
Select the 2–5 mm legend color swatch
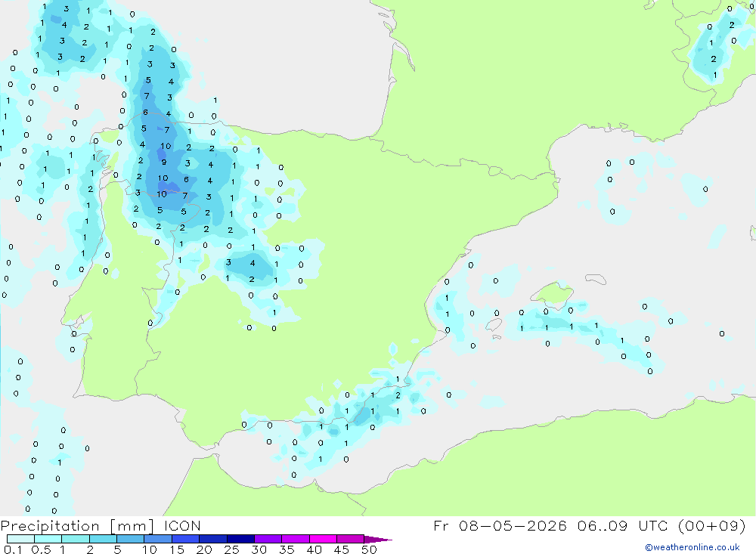103,539
